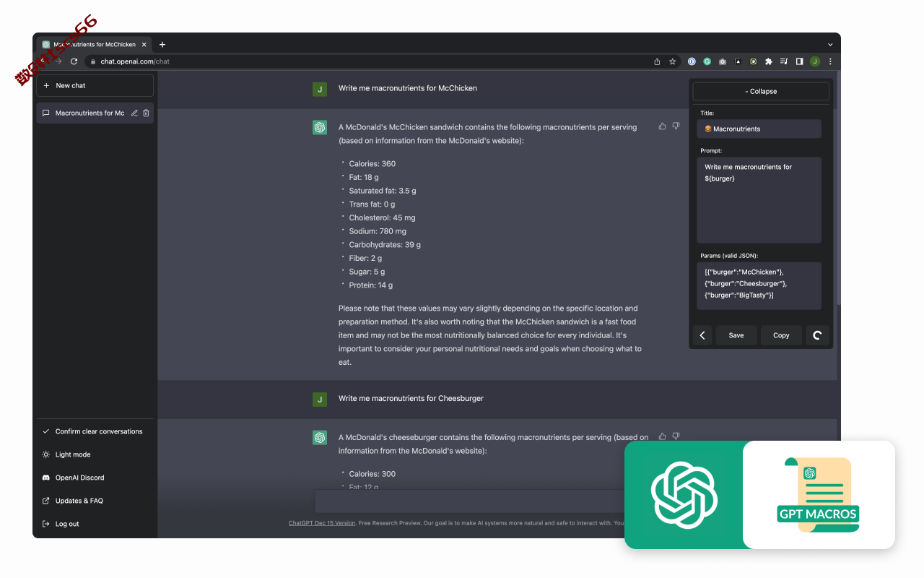
Task: Click into the Prompt text area
Action: tap(759, 200)
